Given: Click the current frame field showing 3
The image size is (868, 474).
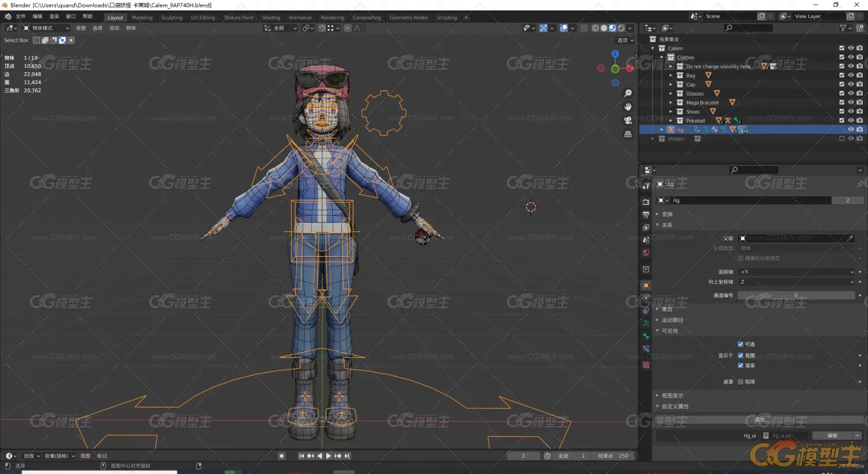Looking at the screenshot, I should pos(523,456).
